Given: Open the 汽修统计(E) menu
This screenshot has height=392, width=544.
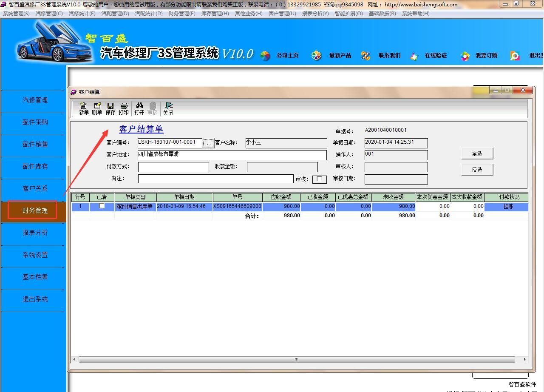Looking at the screenshot, I should point(82,13).
